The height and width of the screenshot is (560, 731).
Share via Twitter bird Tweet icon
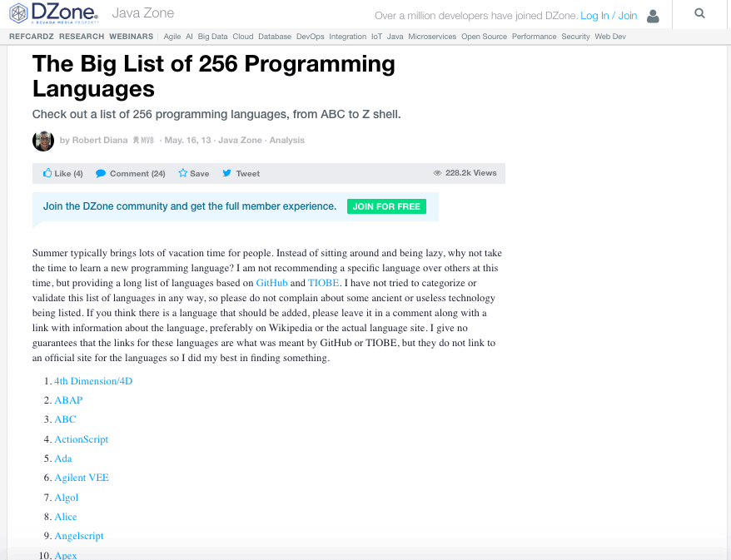coord(226,173)
